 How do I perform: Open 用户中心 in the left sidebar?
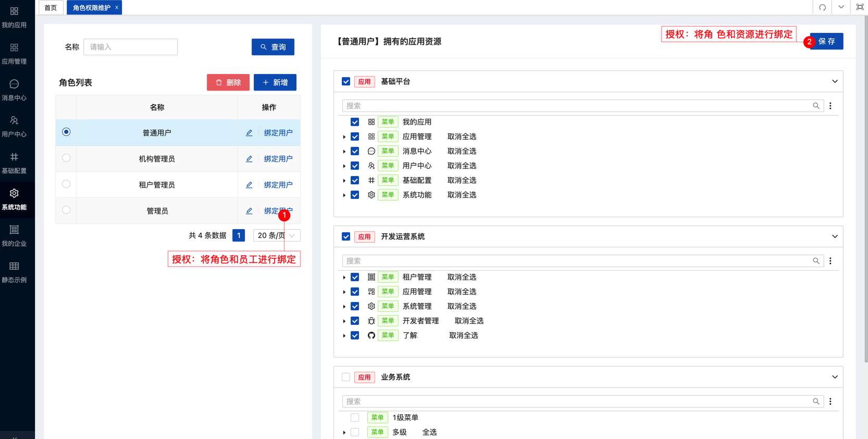pyautogui.click(x=14, y=126)
